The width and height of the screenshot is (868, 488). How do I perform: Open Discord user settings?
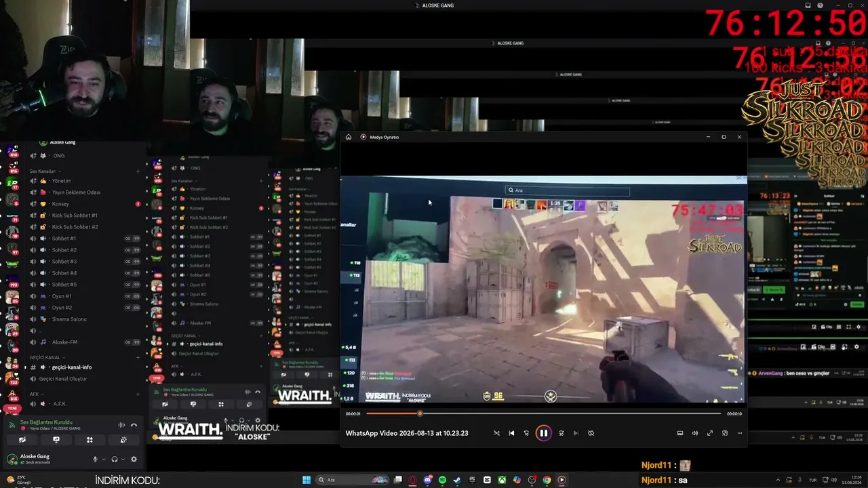[x=134, y=460]
